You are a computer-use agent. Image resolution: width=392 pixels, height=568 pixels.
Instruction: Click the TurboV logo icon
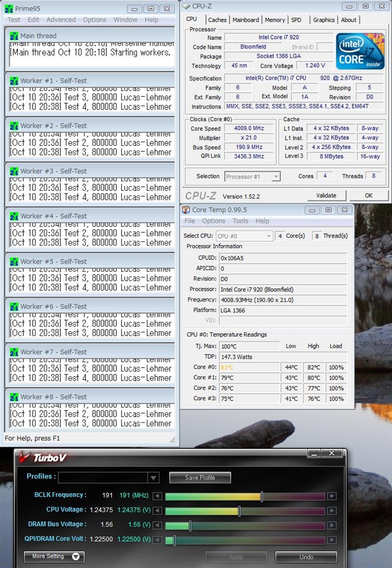(24, 457)
